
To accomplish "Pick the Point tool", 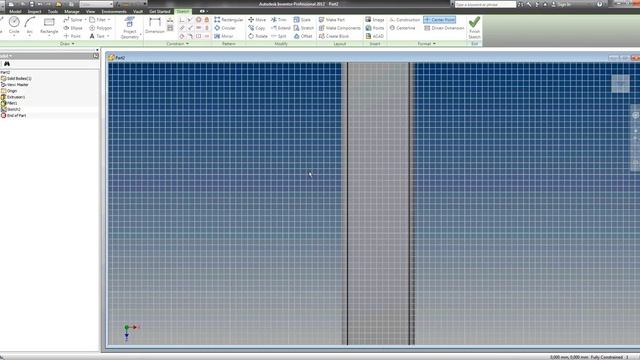I will [x=72, y=36].
